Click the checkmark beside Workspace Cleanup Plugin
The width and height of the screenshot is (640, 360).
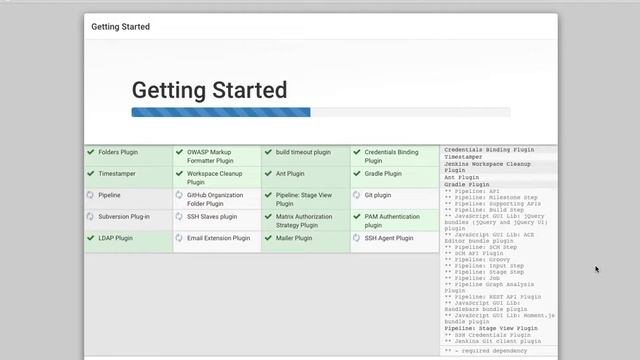point(179,173)
